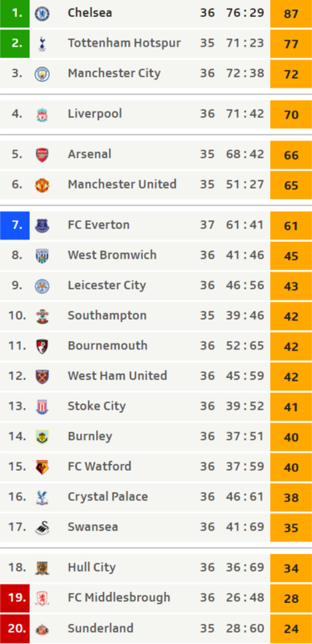Image resolution: width=312 pixels, height=644 pixels.
Task: Click the Arsenal cannon crest
Action: click(42, 155)
